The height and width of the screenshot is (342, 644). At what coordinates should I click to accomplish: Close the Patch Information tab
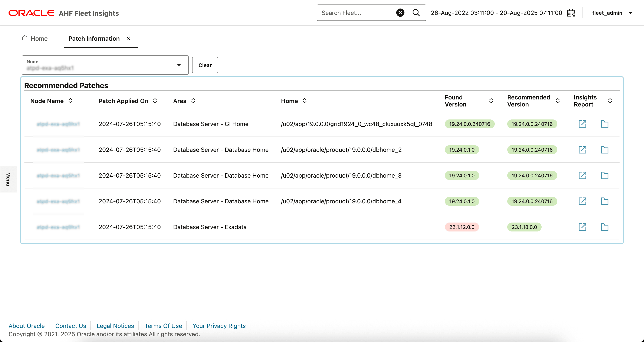pyautogui.click(x=128, y=38)
